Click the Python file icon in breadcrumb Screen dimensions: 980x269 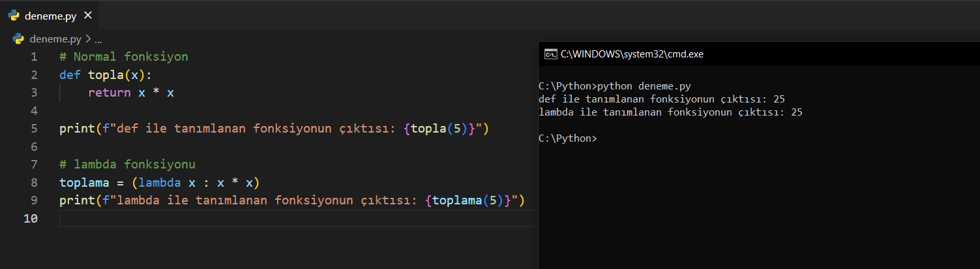19,39
